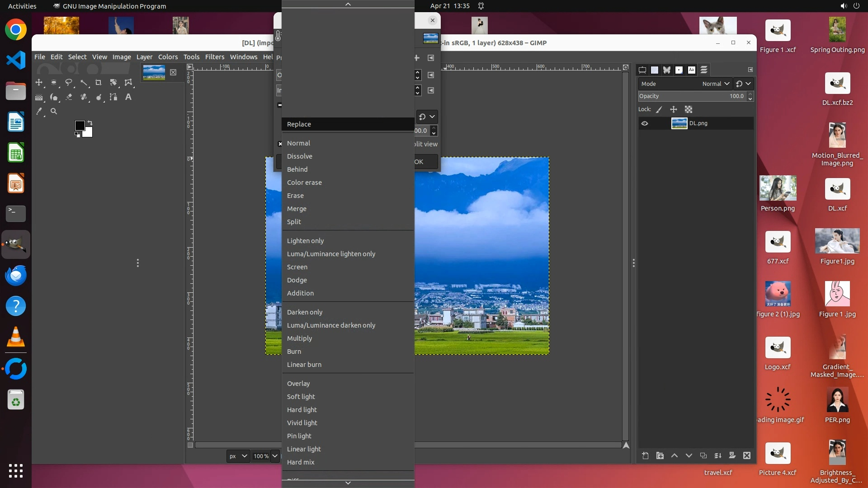Select the Eraser tool
The image size is (868, 488).
69,97
